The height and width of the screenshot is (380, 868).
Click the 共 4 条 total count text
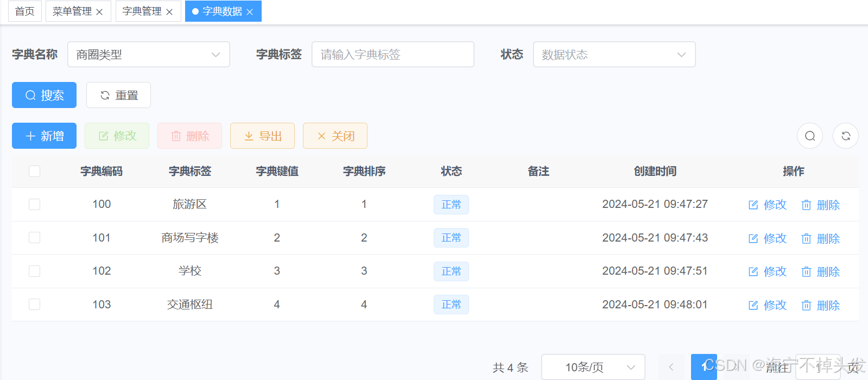510,368
